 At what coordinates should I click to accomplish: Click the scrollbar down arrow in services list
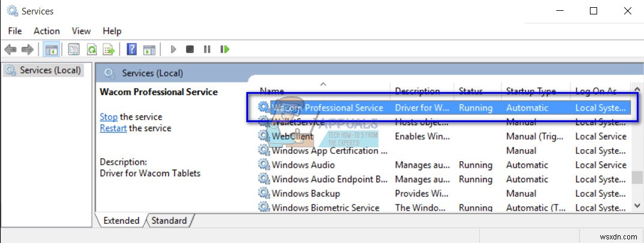click(x=637, y=205)
